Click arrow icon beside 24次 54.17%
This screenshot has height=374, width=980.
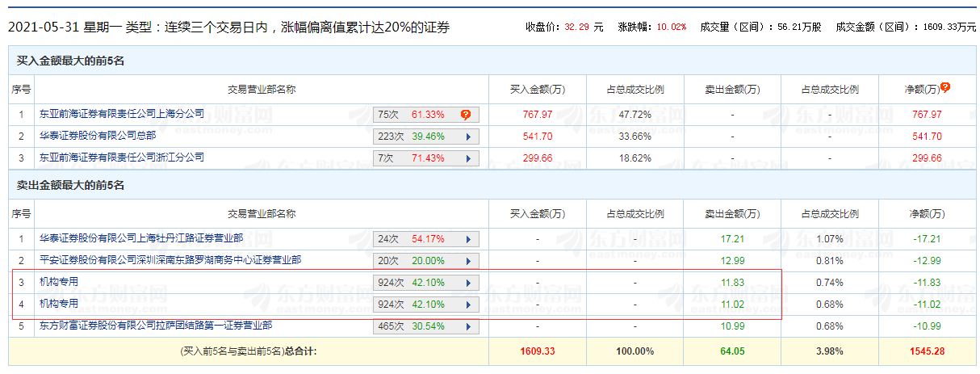pos(468,239)
